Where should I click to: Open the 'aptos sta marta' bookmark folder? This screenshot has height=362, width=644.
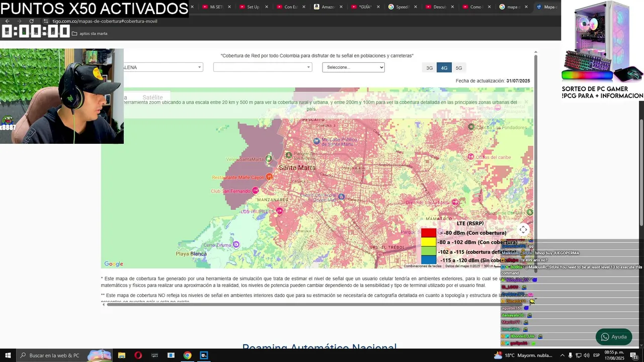pos(90,34)
